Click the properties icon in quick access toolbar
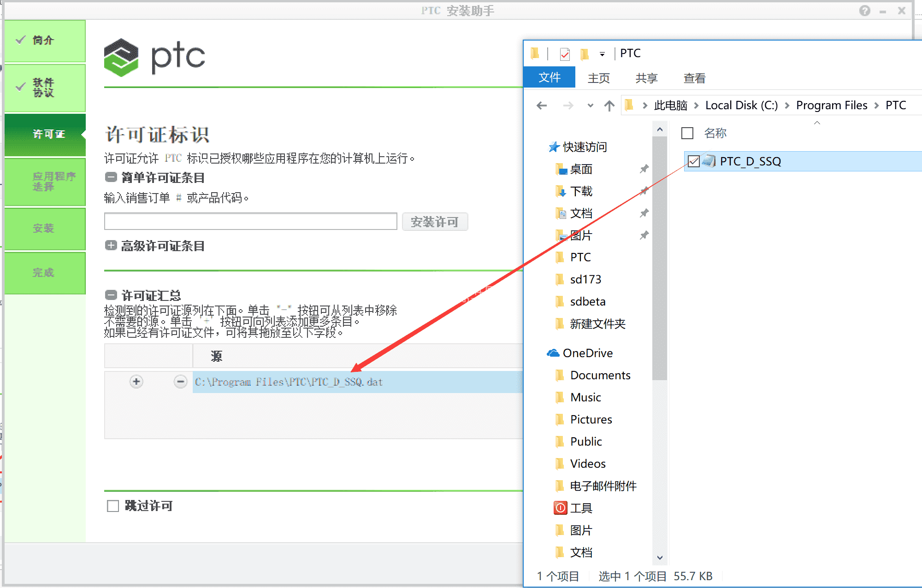Image resolution: width=922 pixels, height=588 pixels. click(565, 53)
